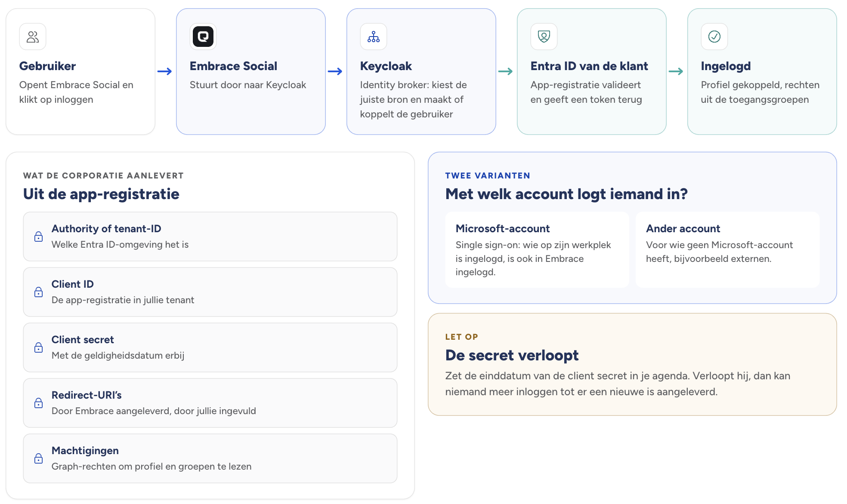Image resolution: width=847 pixels, height=504 pixels.
Task: Open the Machtigingen Graph-rechten row
Action: 210,458
